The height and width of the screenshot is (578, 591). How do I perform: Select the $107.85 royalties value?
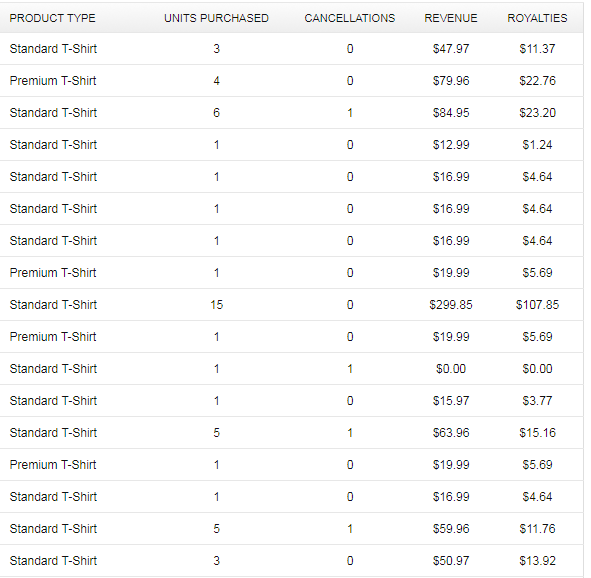[x=537, y=305]
